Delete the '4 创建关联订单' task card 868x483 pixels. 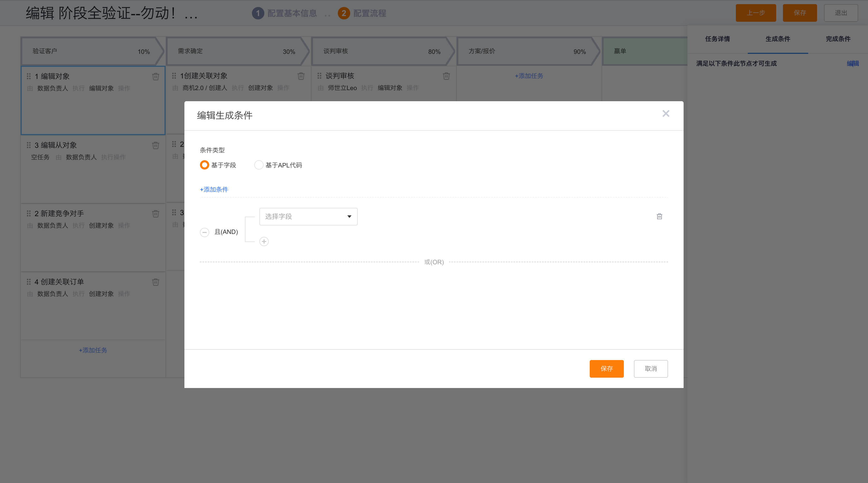155,282
